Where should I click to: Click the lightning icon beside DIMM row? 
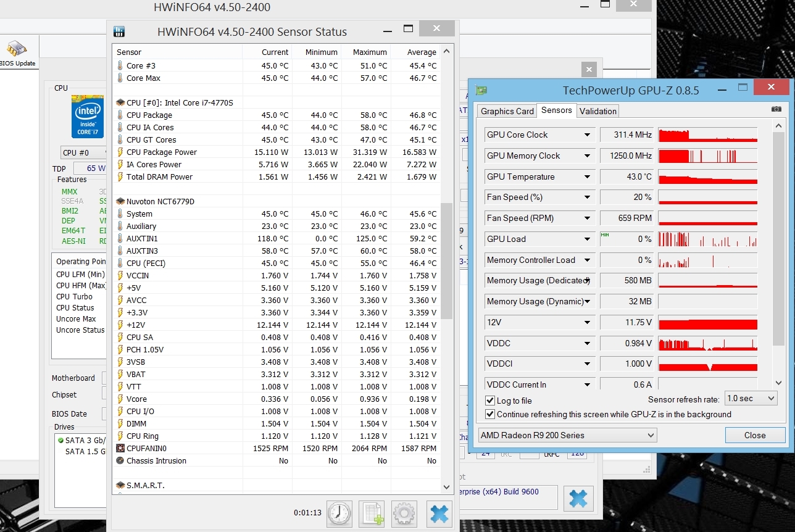click(120, 423)
